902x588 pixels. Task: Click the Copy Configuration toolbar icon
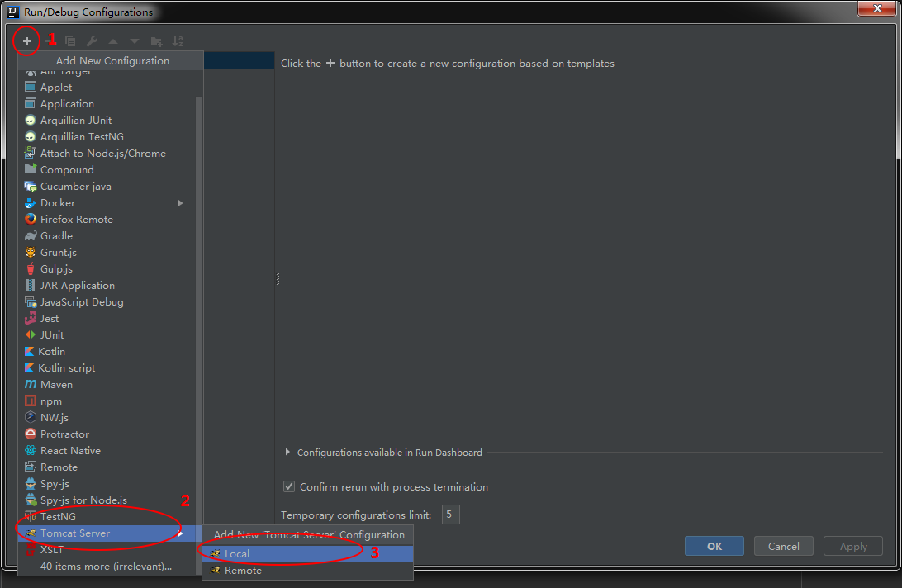(x=70, y=40)
